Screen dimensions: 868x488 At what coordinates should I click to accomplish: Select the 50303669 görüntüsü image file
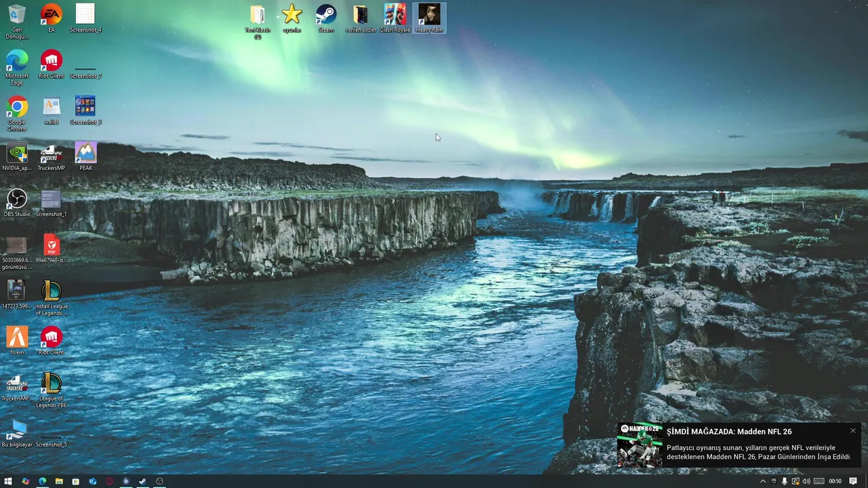pyautogui.click(x=17, y=252)
